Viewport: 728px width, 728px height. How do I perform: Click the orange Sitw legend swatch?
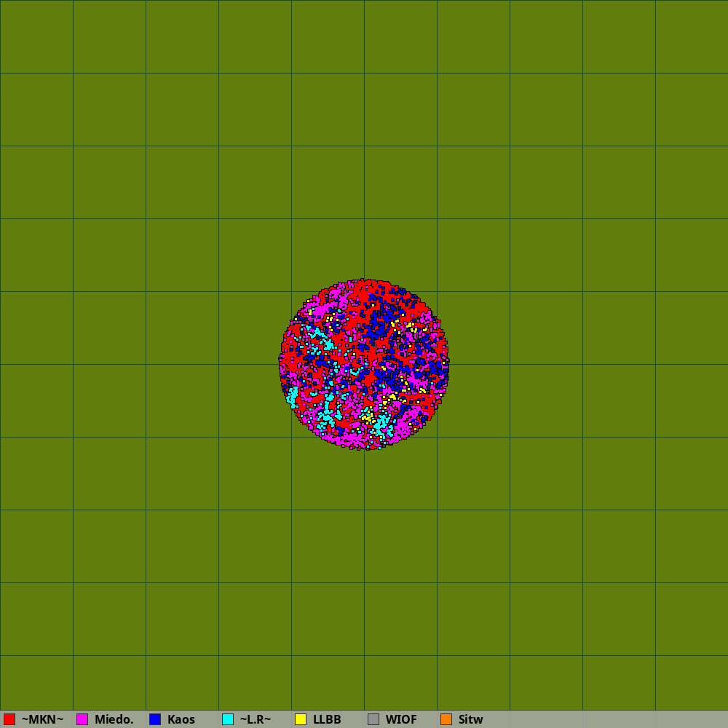click(x=446, y=719)
